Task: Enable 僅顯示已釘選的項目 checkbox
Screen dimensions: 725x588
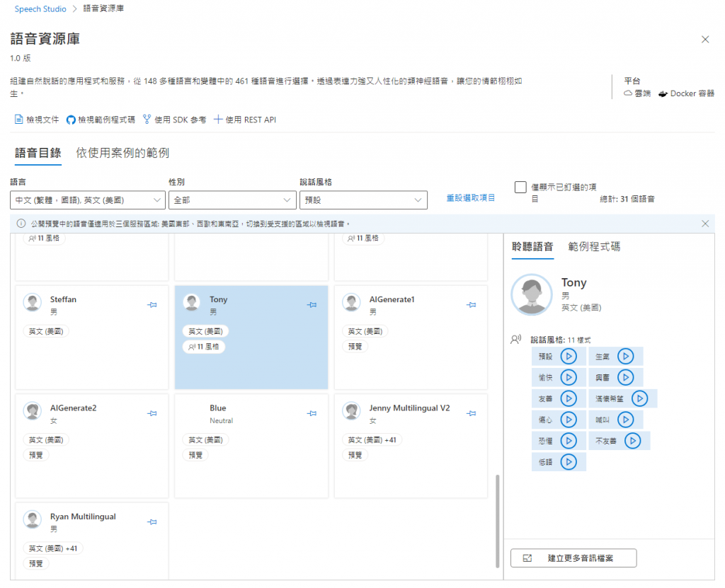Action: [x=520, y=187]
